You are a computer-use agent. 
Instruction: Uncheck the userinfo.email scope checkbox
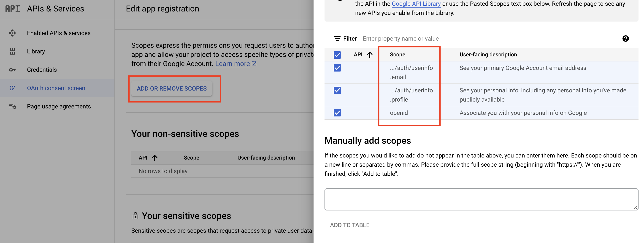point(337,68)
